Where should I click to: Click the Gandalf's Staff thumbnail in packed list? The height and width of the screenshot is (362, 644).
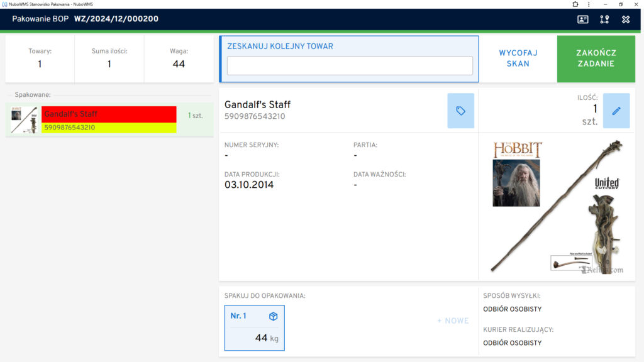25,119
